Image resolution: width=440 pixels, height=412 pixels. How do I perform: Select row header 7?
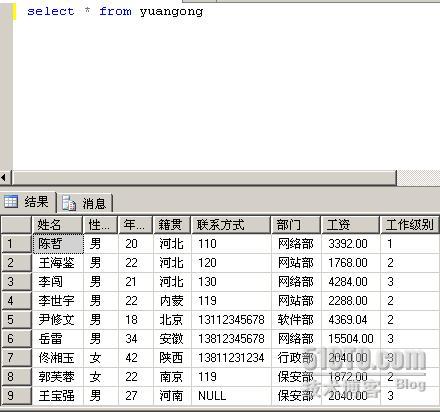pyautogui.click(x=16, y=358)
